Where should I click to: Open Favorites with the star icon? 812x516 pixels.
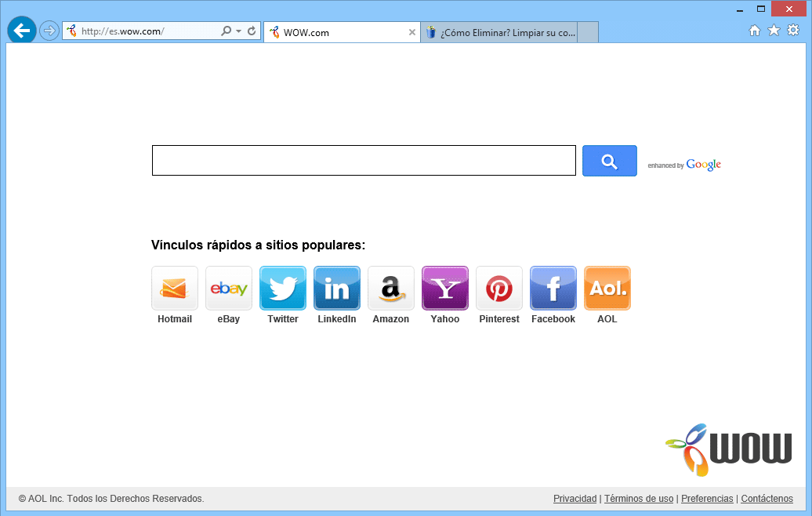(x=774, y=31)
